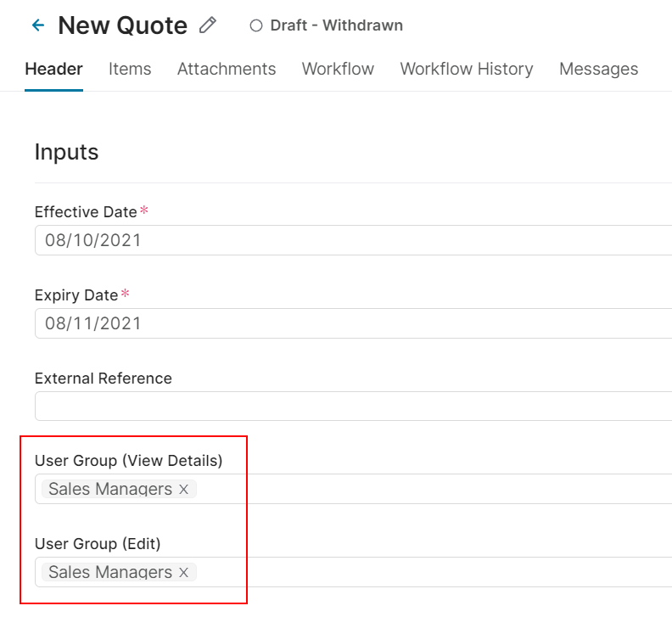Click the New Quote title text
The height and width of the screenshot is (617, 672).
pos(122,25)
